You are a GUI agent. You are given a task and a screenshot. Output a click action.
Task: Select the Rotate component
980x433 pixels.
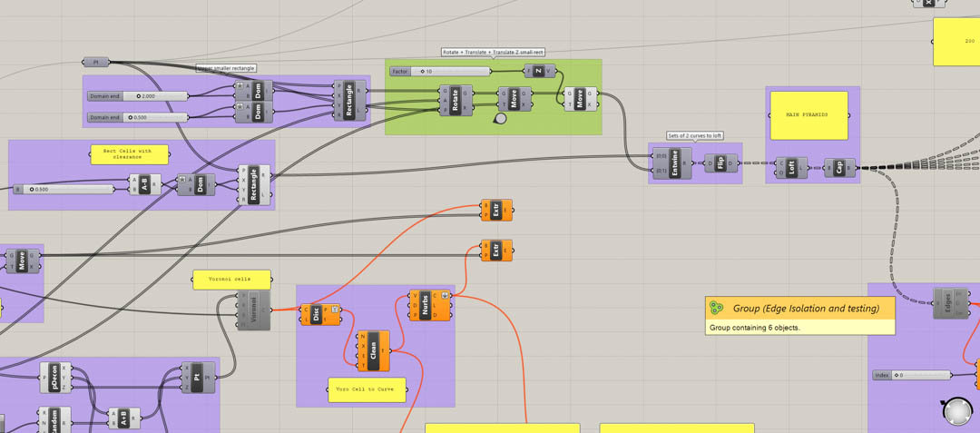(x=456, y=99)
